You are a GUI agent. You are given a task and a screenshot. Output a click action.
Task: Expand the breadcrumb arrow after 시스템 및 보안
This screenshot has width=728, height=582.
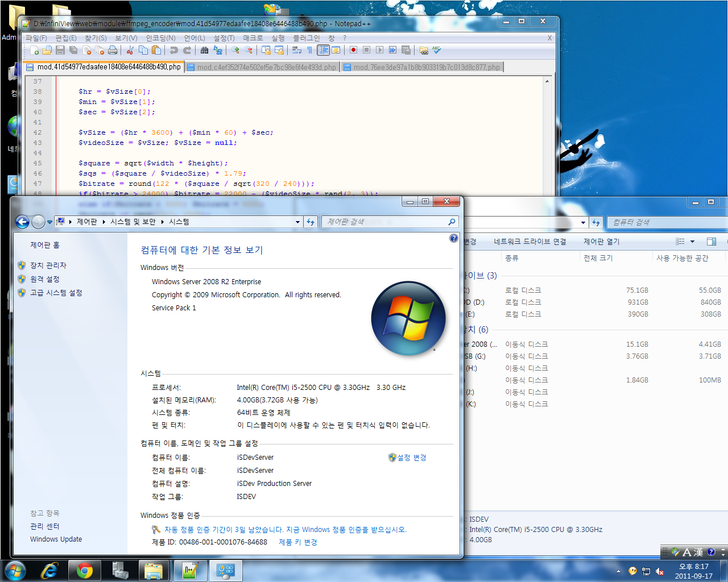pos(163,222)
